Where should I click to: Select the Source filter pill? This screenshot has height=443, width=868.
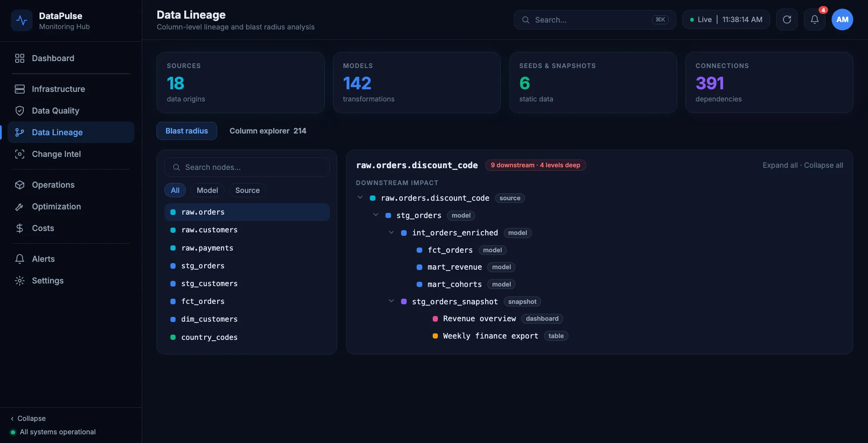click(248, 190)
